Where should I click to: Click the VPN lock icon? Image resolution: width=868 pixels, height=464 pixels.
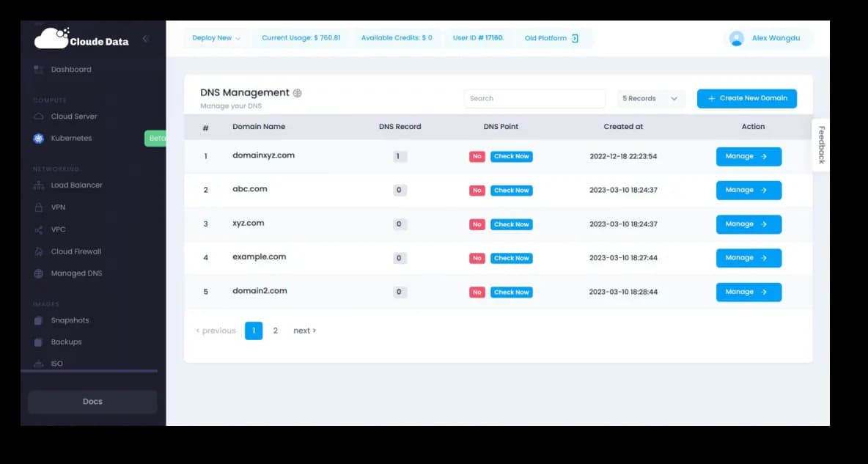(38, 207)
